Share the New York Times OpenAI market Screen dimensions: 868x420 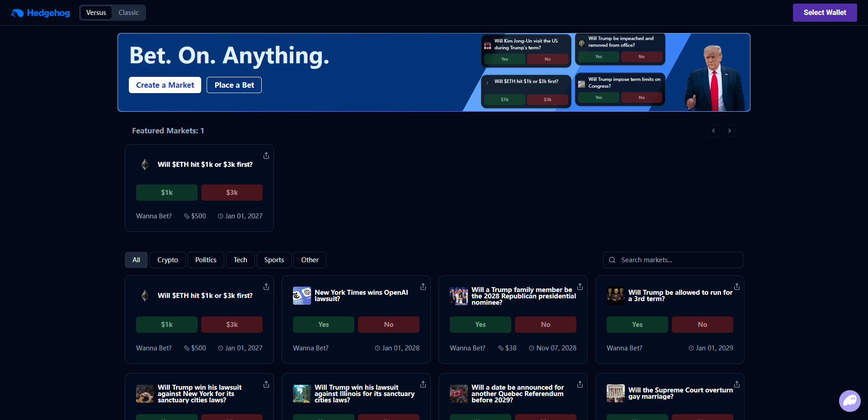point(423,287)
